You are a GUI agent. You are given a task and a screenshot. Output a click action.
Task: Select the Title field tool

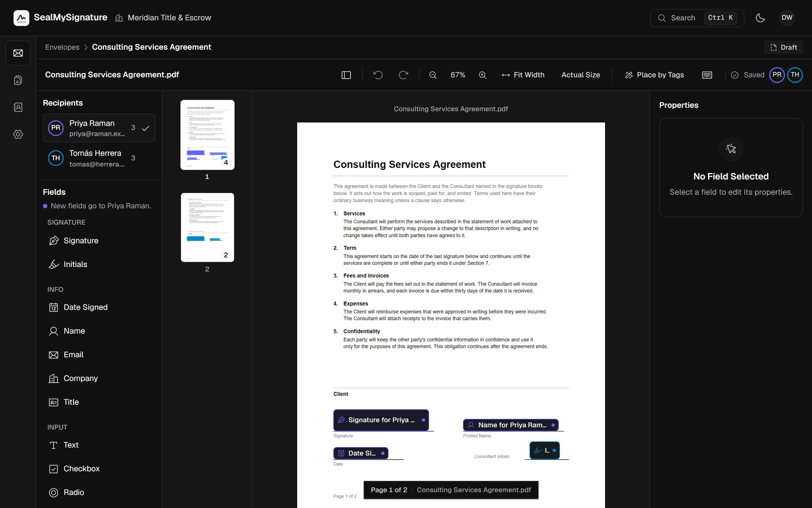[99, 402]
